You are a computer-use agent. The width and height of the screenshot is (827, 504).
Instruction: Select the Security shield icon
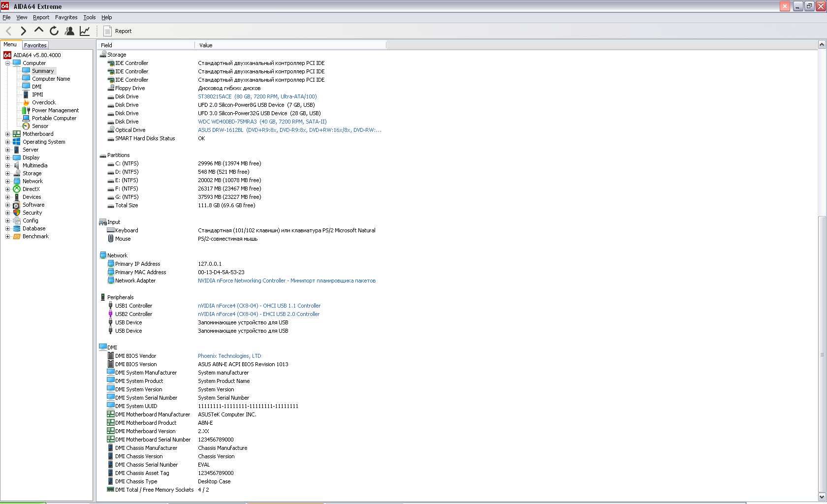click(17, 213)
